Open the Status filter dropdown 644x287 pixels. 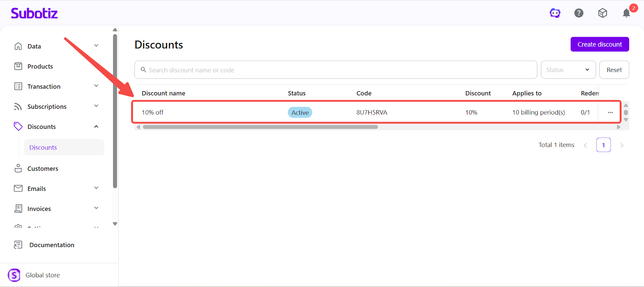pos(568,70)
